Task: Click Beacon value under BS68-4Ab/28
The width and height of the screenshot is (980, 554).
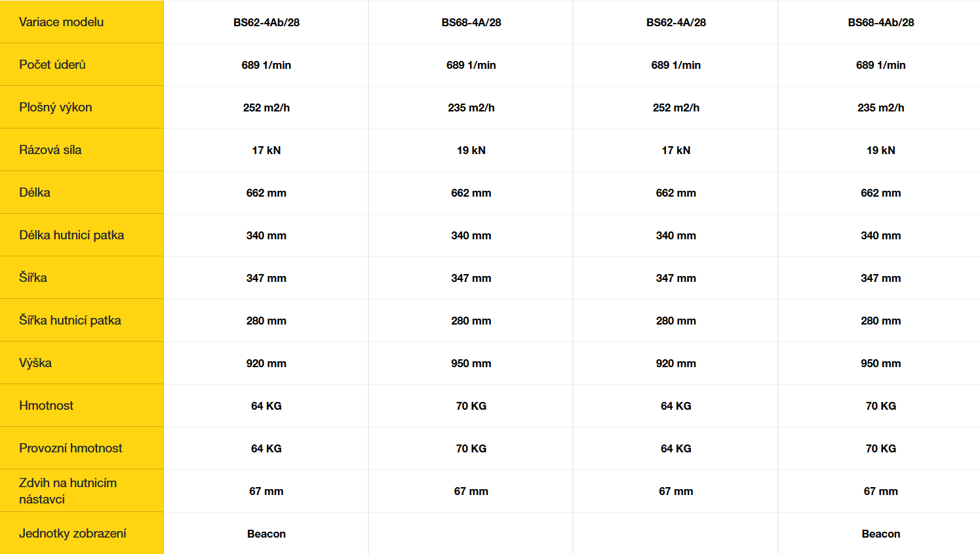Action: click(881, 534)
